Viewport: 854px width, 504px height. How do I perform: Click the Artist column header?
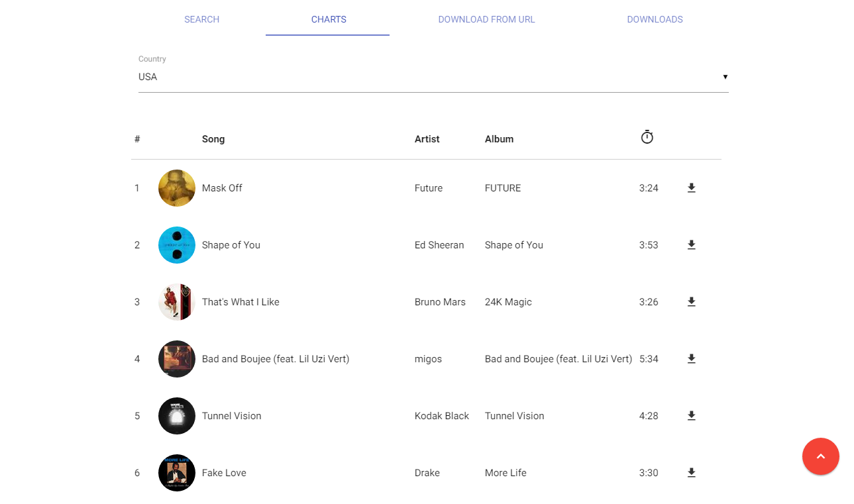427,139
